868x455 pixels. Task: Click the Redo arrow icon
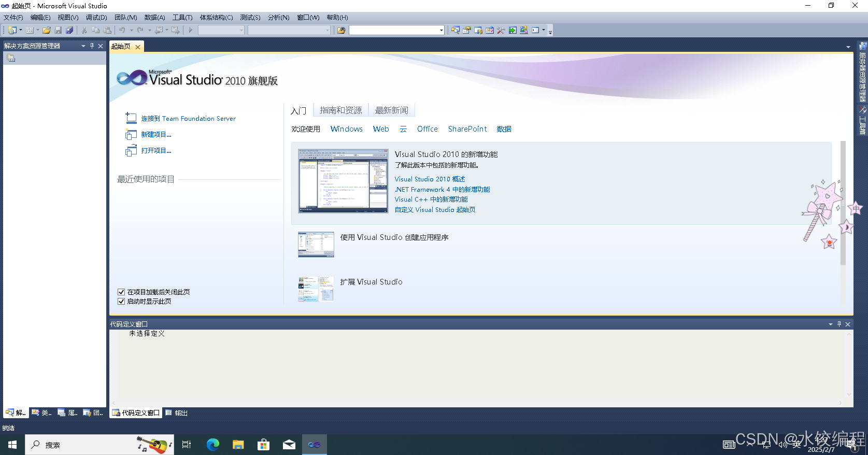point(140,30)
